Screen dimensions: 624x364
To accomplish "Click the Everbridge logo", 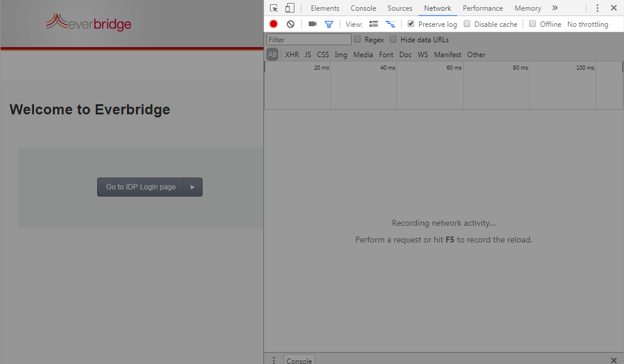I will tap(89, 23).
